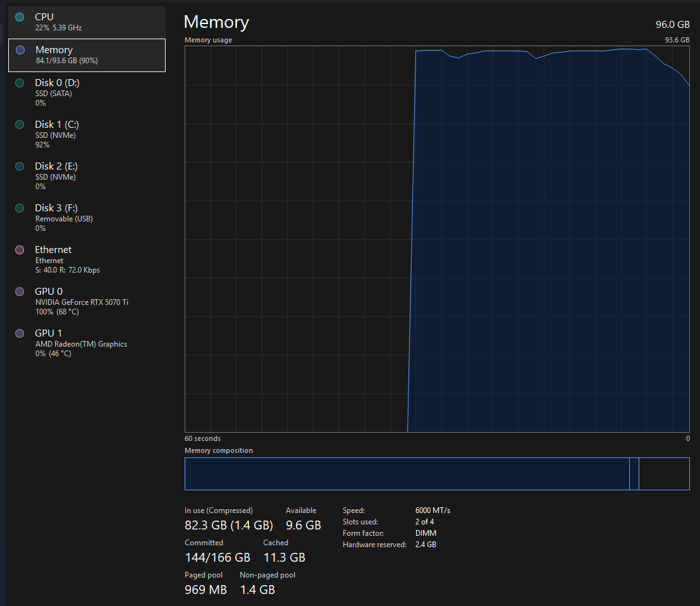Click the Memory heading title

pos(216,22)
